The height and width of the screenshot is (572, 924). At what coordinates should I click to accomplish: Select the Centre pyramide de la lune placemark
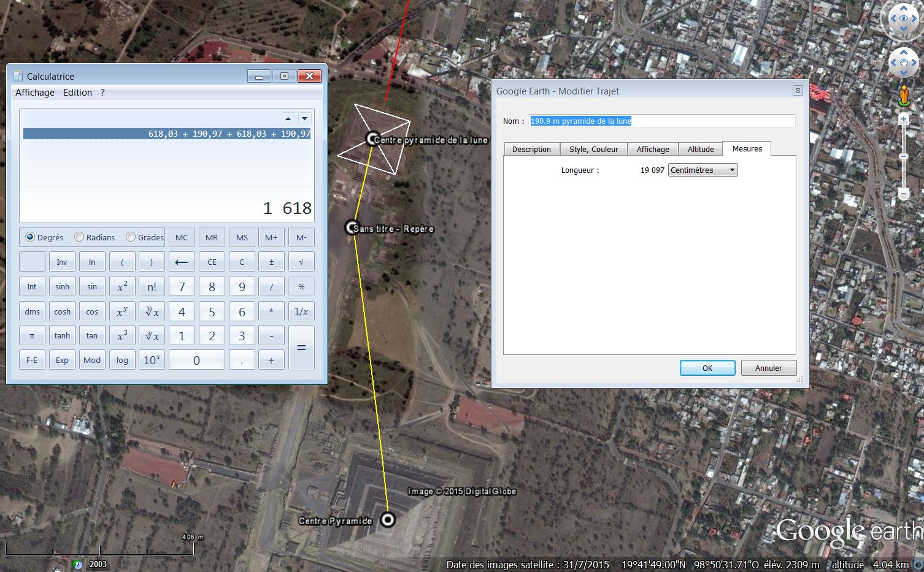372,139
